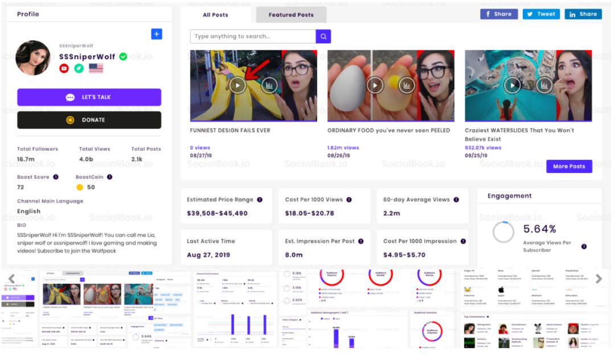Select the cost value $18.05-$20.78
615x364 pixels.
(309, 213)
